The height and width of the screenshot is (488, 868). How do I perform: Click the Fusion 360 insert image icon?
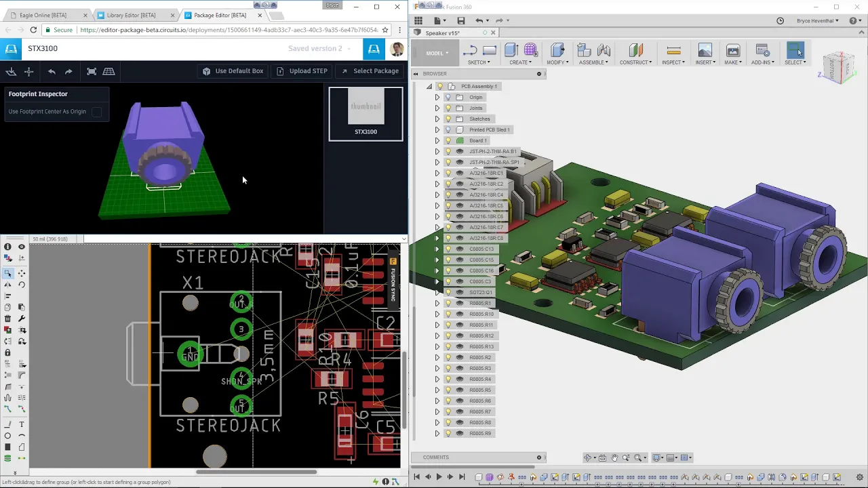[705, 50]
